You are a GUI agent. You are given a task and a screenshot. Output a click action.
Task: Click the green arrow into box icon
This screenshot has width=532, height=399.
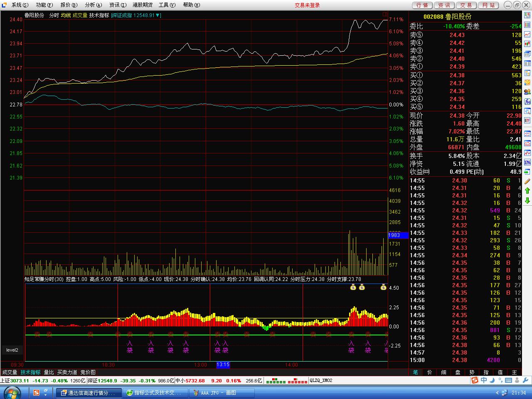[527, 172]
